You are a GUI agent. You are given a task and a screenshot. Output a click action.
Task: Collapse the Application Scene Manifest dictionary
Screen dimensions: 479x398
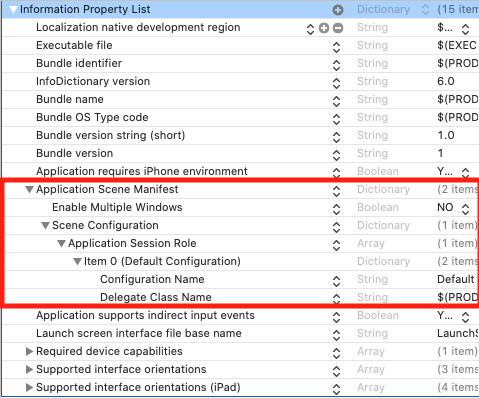click(29, 189)
